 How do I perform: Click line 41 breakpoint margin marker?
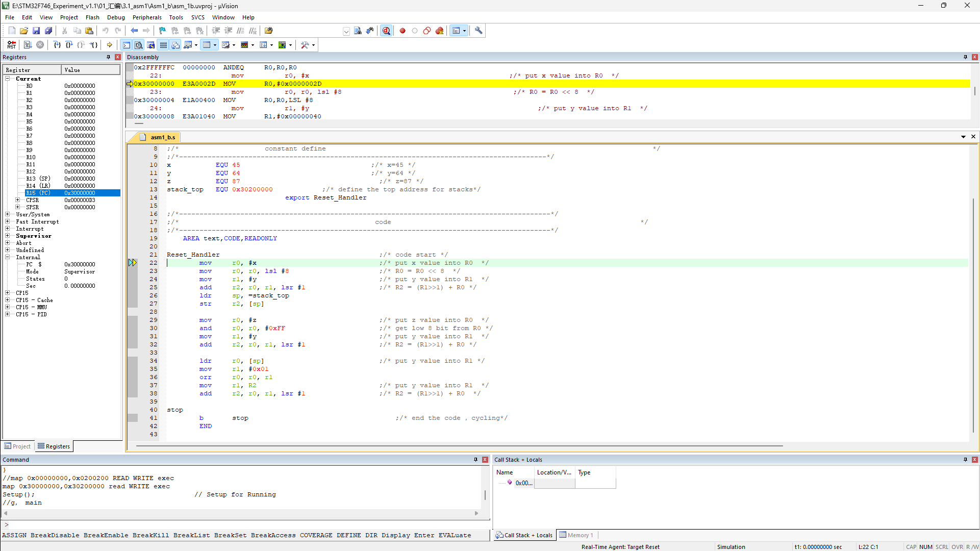click(x=133, y=418)
